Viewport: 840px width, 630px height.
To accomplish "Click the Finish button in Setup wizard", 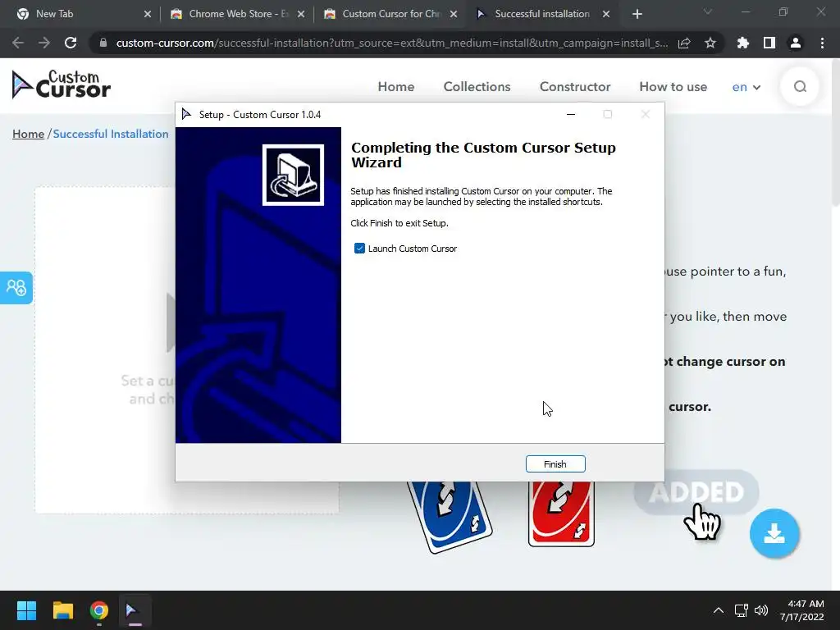I will tap(555, 464).
